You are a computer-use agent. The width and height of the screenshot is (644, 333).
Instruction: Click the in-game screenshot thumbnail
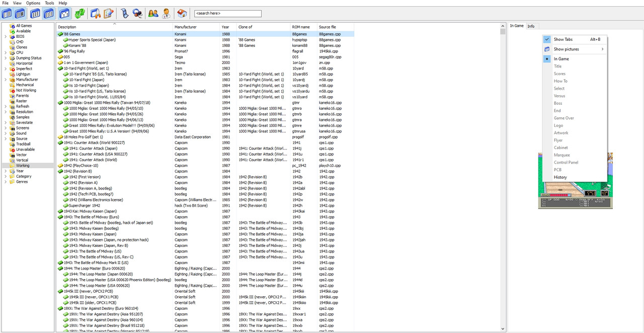(x=576, y=180)
